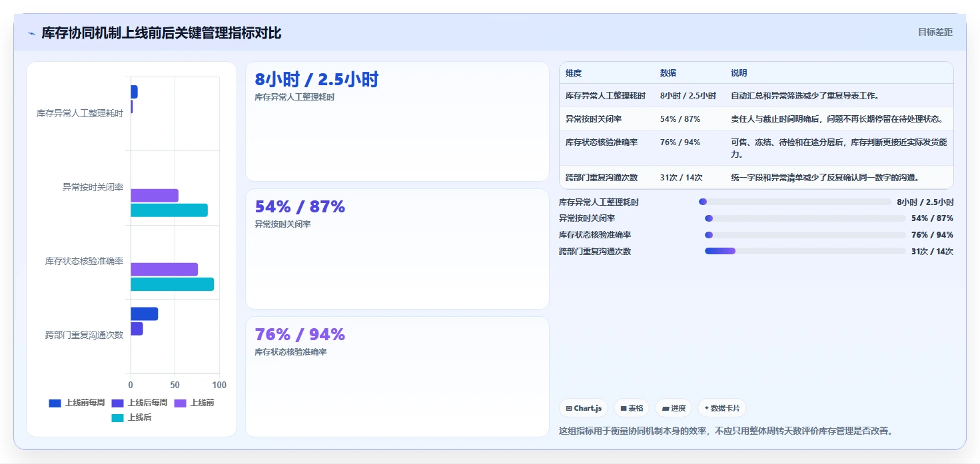The image size is (980, 464).
Task: Click the cyan bar for 库存状态核验准确率
Action: [x=172, y=284]
